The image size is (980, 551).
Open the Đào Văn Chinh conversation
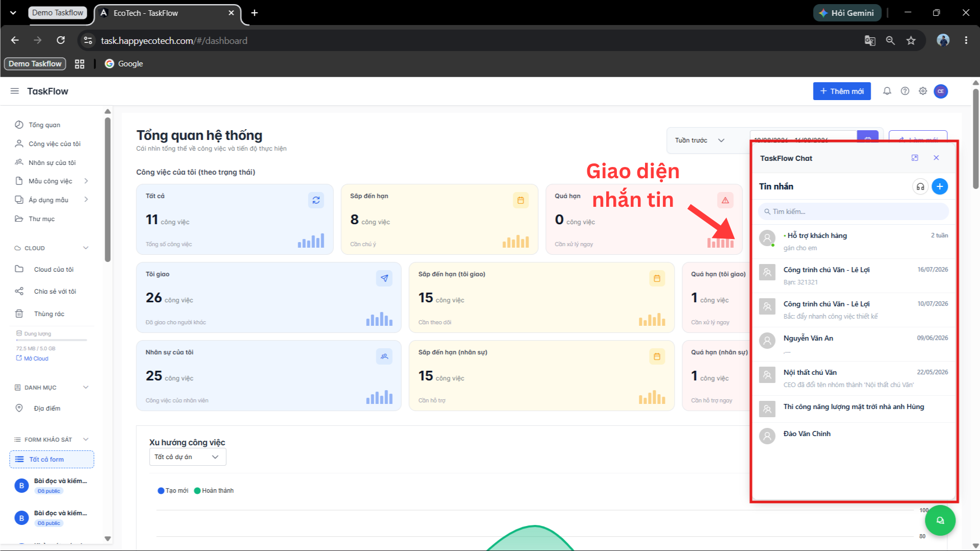853,436
